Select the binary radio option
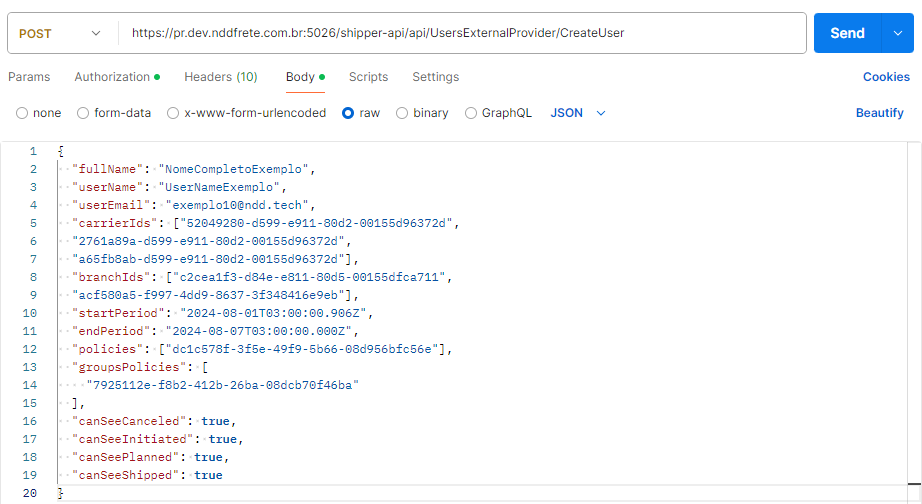Viewport: 922px width, 504px height. coord(402,113)
